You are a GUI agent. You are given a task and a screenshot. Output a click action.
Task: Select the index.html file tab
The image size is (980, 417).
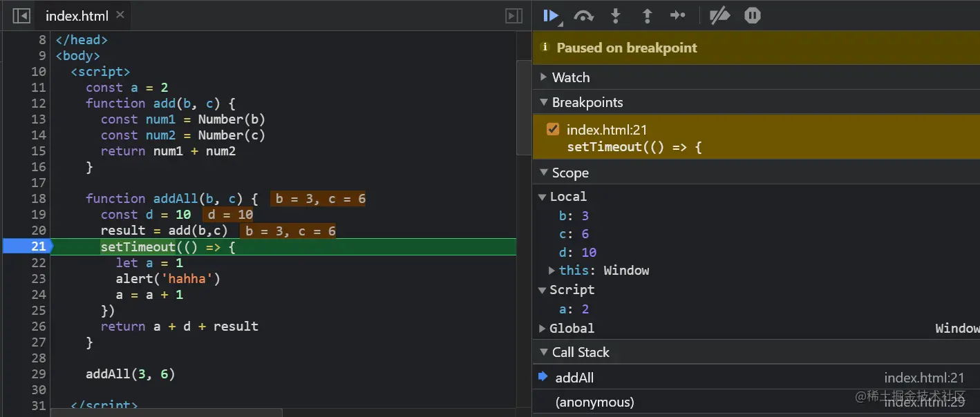[77, 16]
